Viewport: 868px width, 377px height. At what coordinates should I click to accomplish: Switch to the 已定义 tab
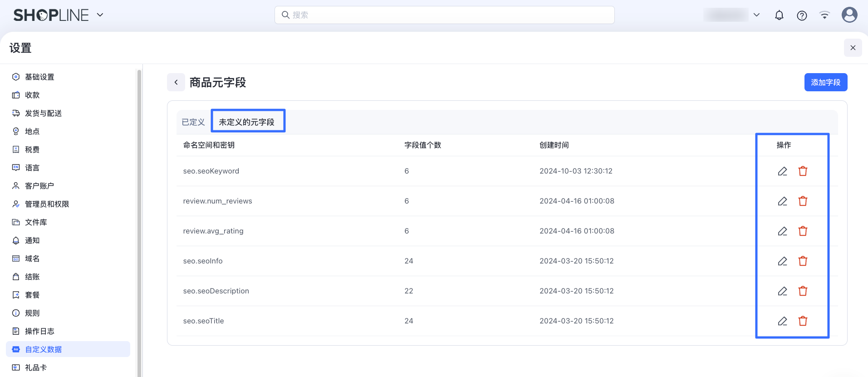tap(193, 122)
